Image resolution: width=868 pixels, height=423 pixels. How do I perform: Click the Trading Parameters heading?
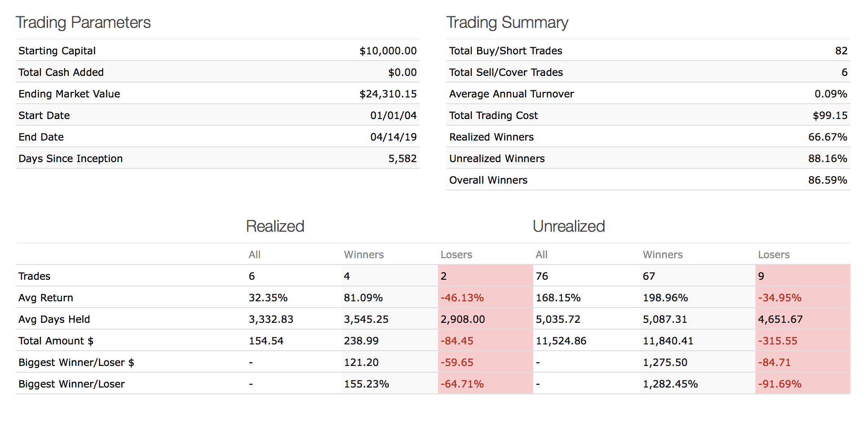[83, 22]
